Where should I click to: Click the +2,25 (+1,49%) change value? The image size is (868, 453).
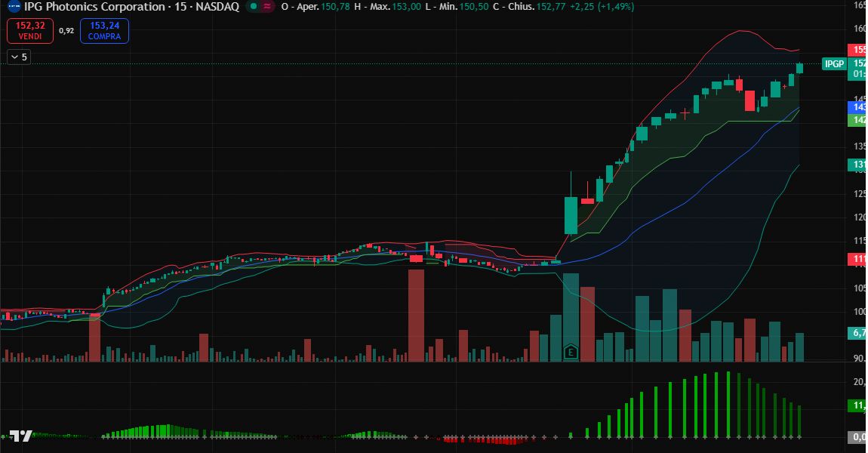601,7
